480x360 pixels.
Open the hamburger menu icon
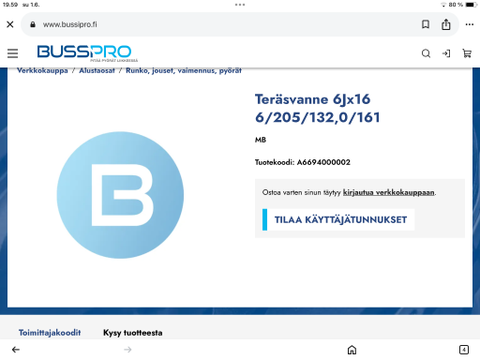13,53
